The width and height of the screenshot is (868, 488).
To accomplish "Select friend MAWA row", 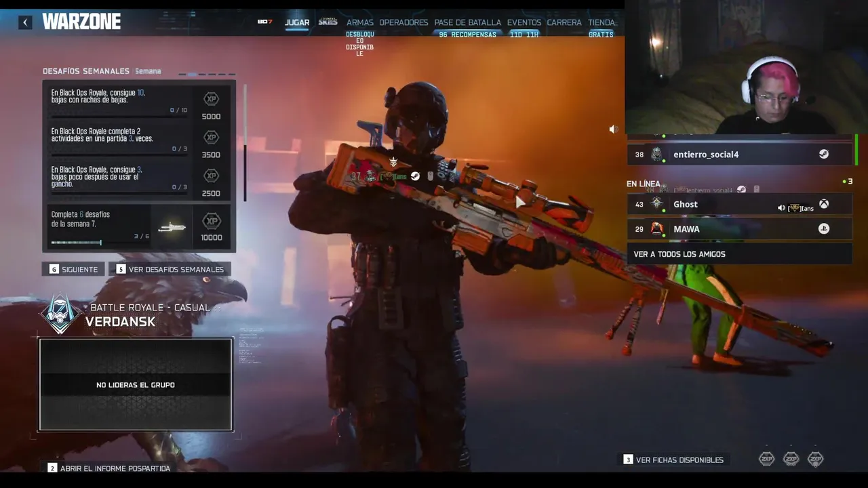I will pos(739,229).
